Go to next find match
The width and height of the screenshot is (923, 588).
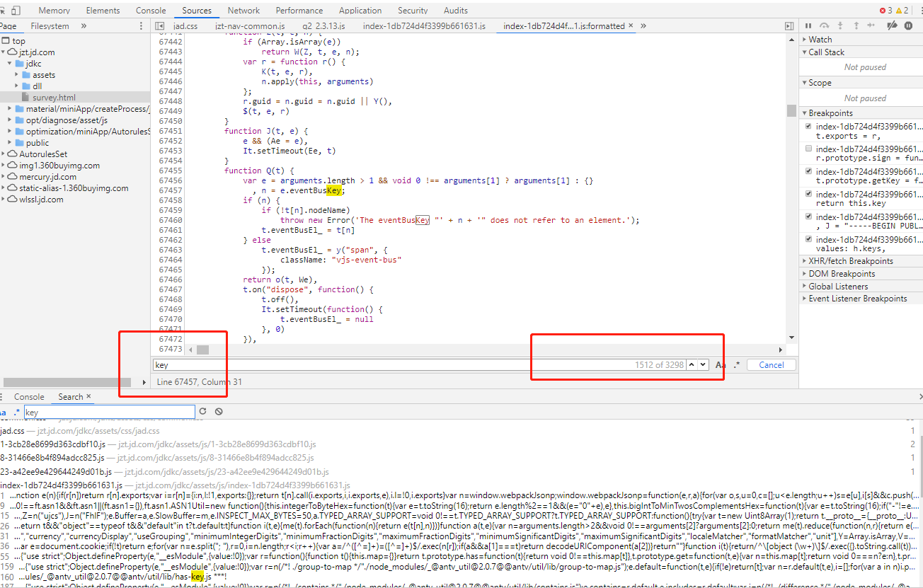tap(703, 364)
